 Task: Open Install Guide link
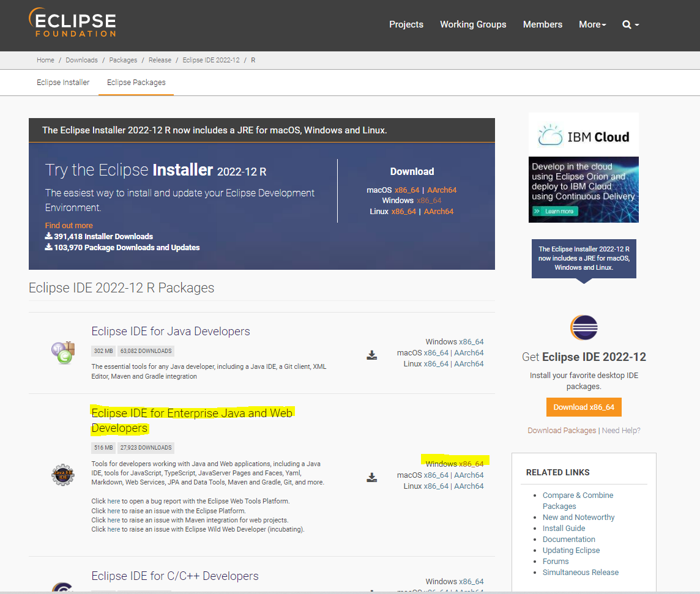click(x=564, y=529)
